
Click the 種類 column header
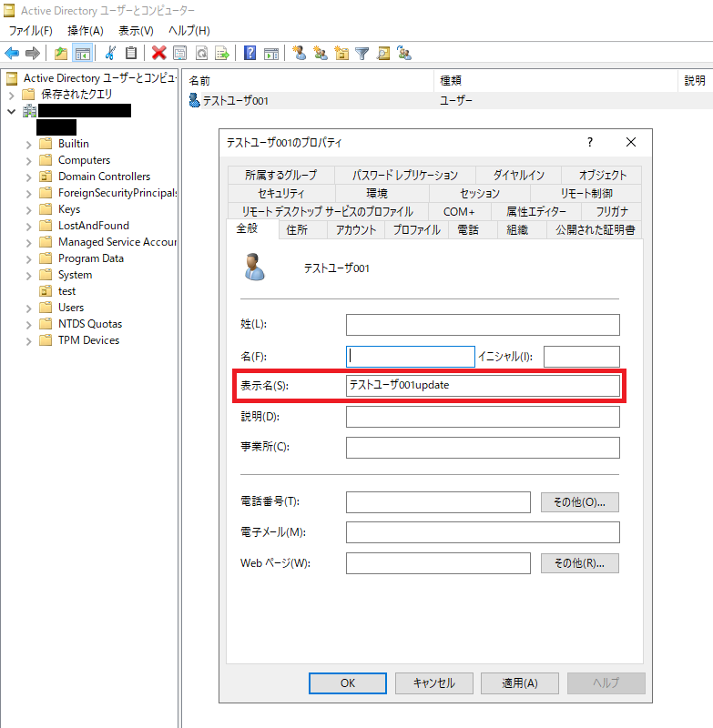point(555,81)
